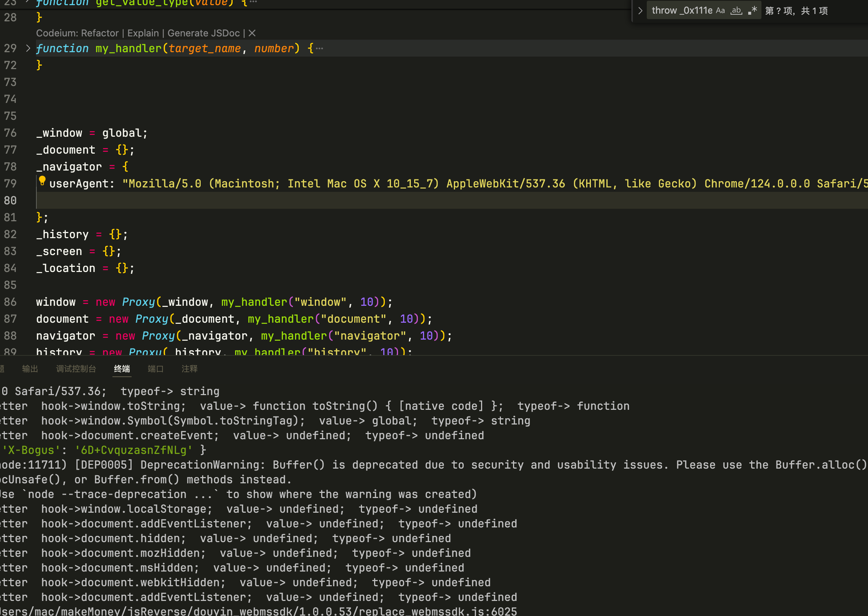Click Codeium Explain code lens

(143, 33)
